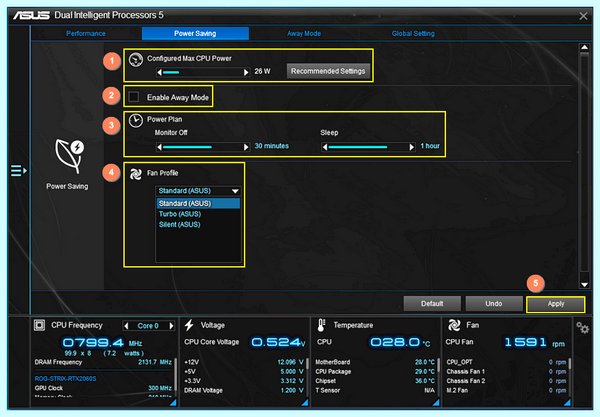Click the Undo button
The height and width of the screenshot is (417, 600).
pyautogui.click(x=494, y=304)
